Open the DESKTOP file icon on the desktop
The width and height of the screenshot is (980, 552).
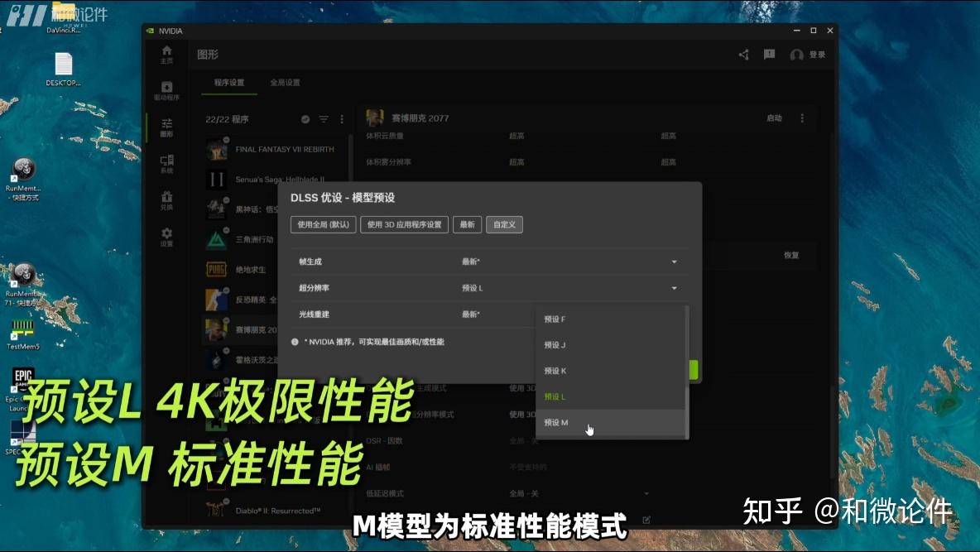coord(63,69)
